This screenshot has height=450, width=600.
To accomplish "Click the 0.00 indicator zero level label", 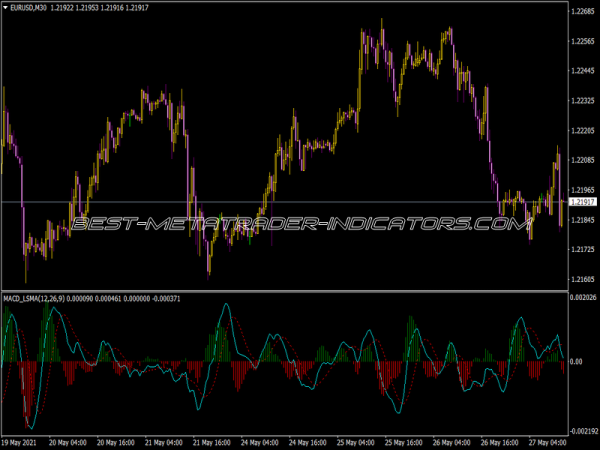I will click(x=576, y=362).
